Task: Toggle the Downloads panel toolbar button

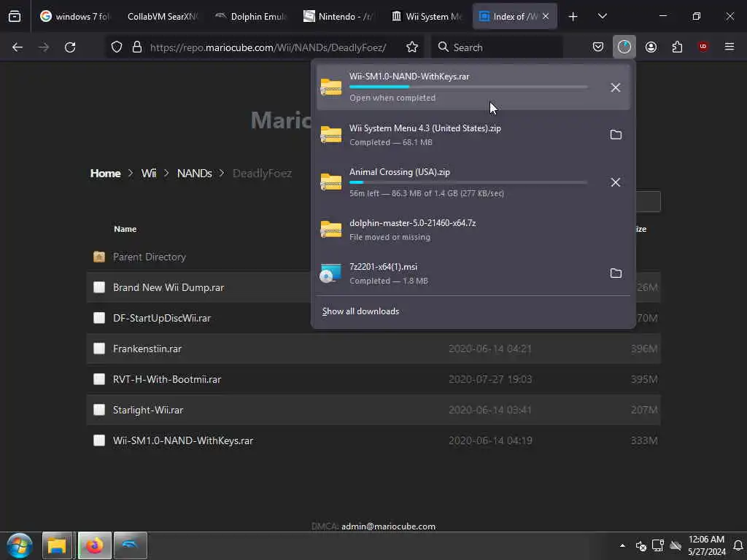Action: pos(624,47)
